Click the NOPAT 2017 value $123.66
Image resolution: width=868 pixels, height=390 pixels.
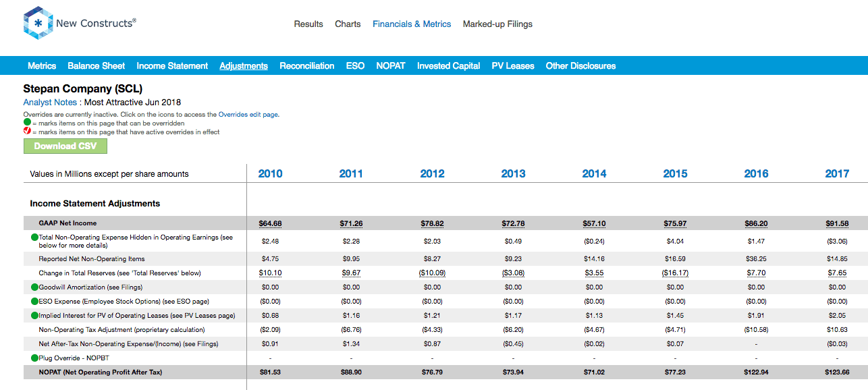837,372
